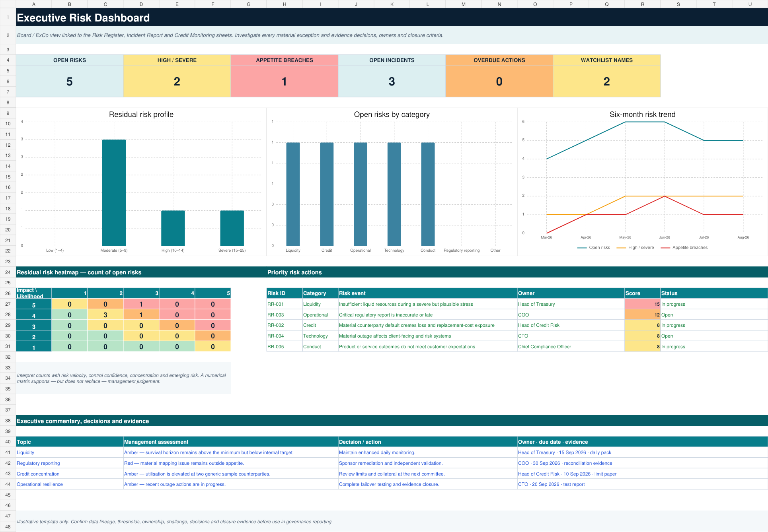Viewport: 768px width, 532px height.
Task: Select the High / severe legend entry
Action: pyautogui.click(x=635, y=247)
